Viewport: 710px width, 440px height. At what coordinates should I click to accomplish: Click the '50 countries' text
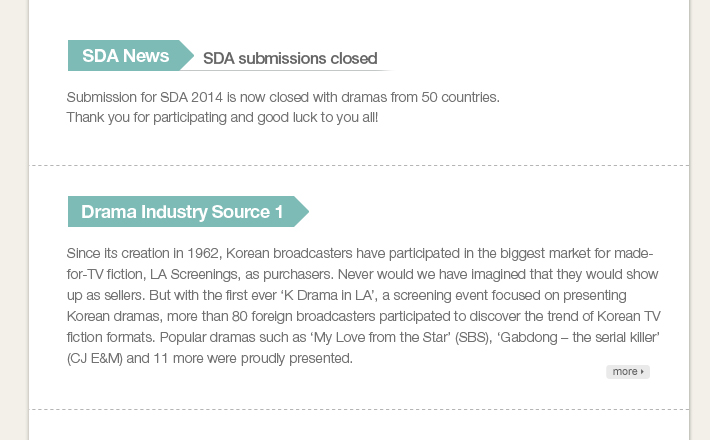coord(460,97)
